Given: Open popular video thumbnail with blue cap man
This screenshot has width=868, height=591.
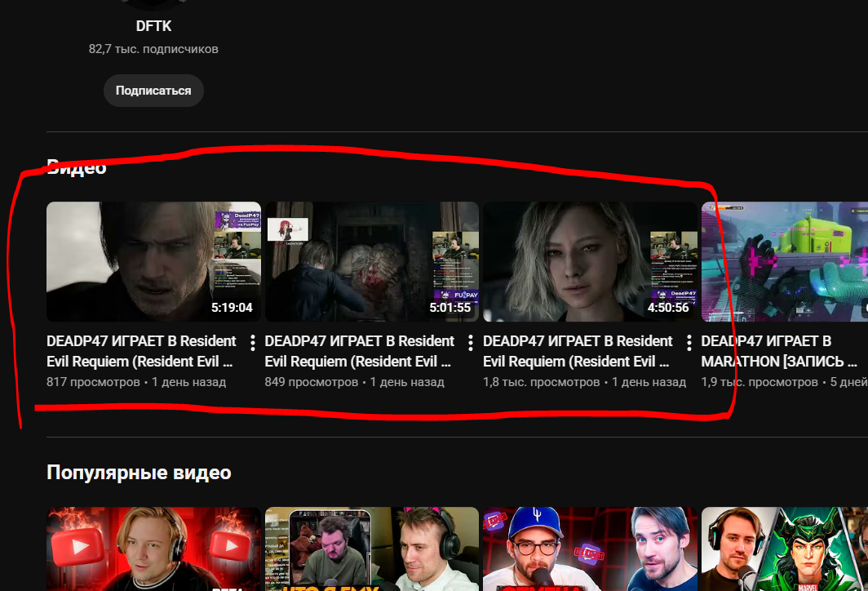Looking at the screenshot, I should 590,549.
